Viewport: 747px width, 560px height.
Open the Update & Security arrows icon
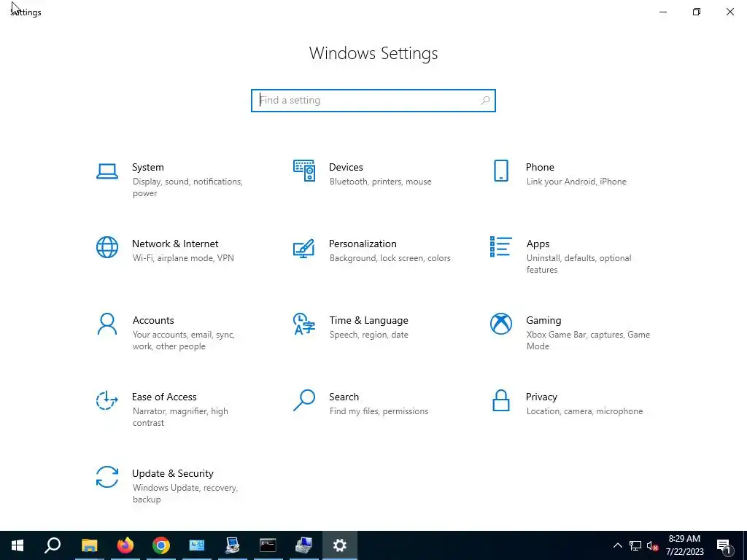point(107,477)
